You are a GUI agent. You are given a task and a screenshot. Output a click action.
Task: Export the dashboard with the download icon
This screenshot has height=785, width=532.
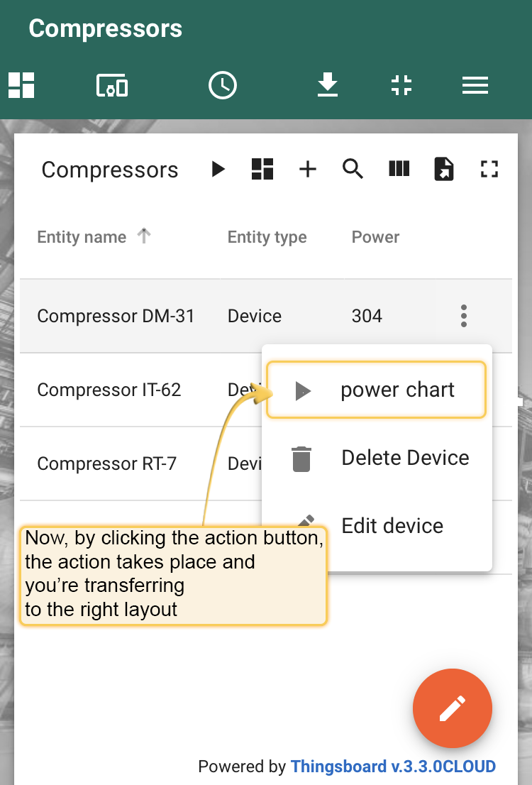tap(328, 85)
